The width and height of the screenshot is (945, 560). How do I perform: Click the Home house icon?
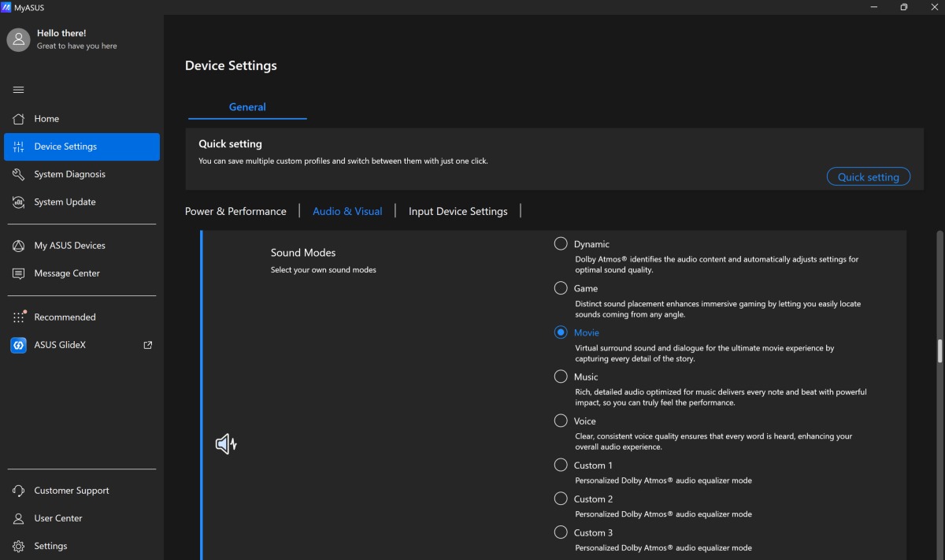(x=19, y=119)
